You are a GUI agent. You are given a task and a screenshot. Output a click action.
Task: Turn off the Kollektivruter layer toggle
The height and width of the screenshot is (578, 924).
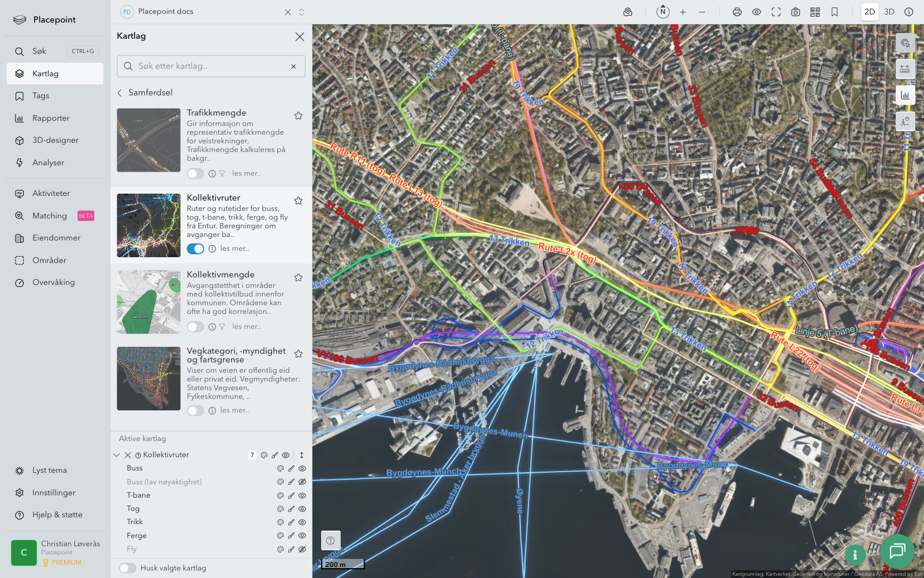tap(195, 249)
